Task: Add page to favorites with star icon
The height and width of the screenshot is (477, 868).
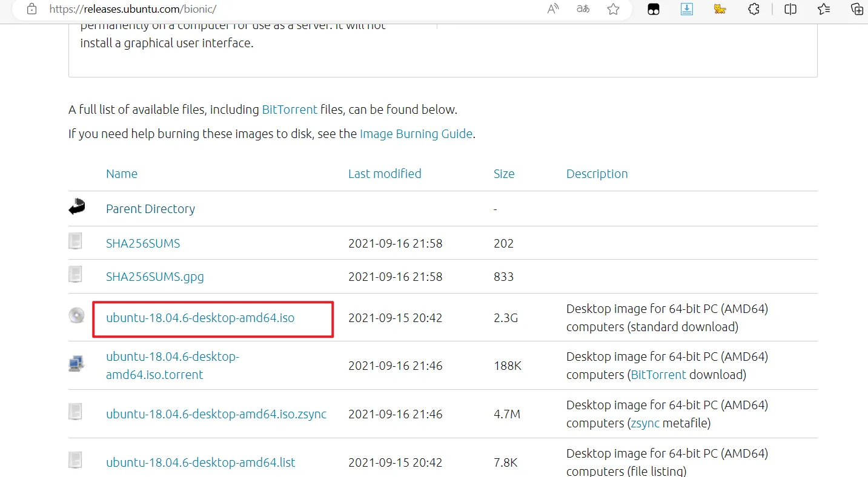Action: point(613,9)
